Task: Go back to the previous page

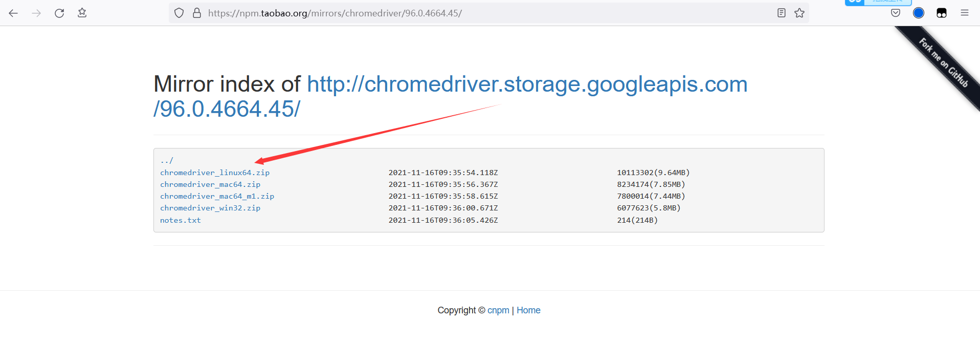Action: 13,13
